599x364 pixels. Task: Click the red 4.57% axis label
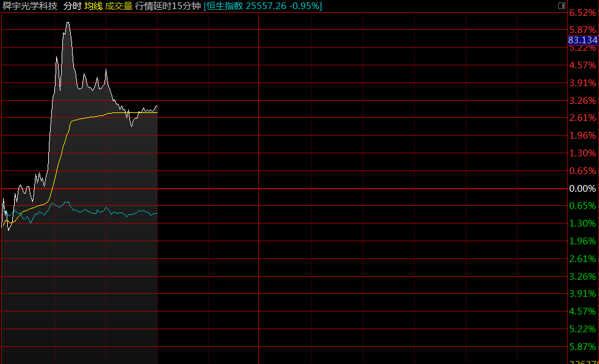coord(582,65)
